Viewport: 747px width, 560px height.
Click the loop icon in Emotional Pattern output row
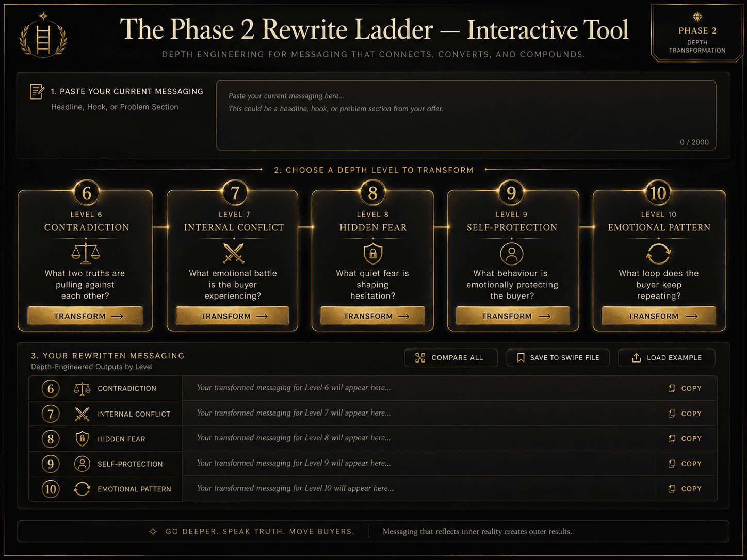82,489
